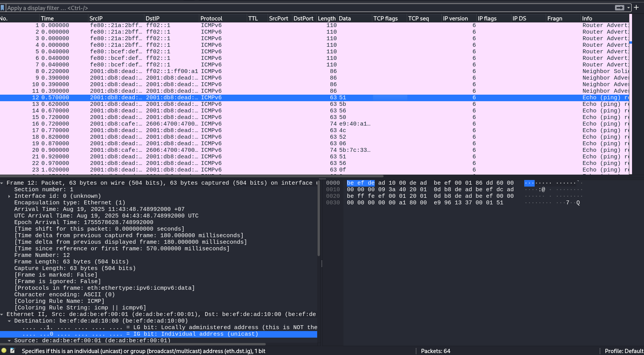The image size is (644, 355).
Task: Focus the display filter input field
Action: 309,8
